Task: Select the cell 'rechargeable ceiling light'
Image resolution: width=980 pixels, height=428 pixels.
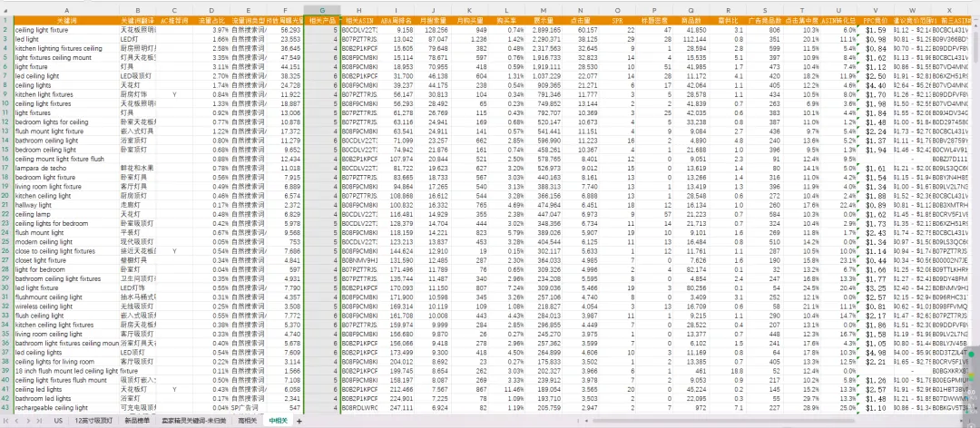Action: pos(66,408)
